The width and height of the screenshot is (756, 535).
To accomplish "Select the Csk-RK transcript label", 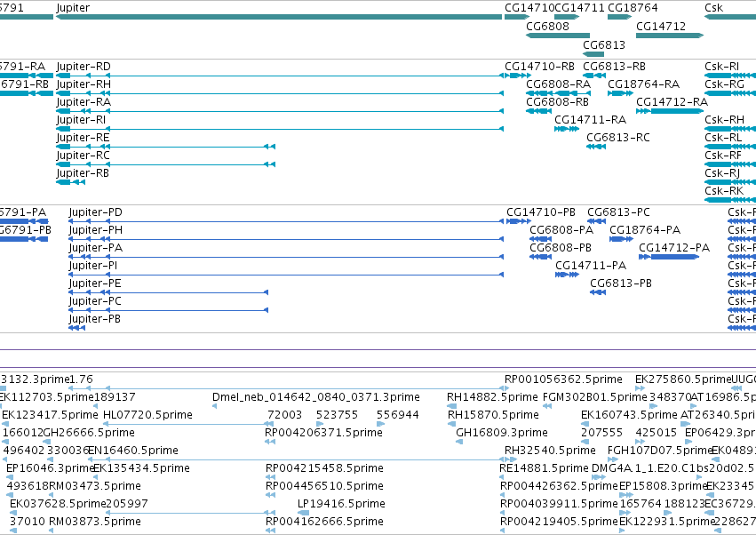I will click(724, 191).
